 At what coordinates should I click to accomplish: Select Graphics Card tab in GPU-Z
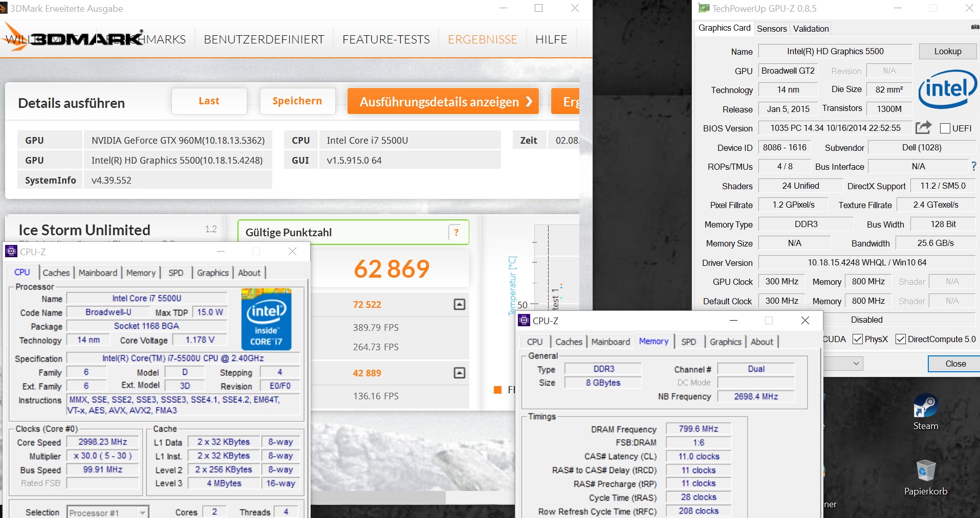pos(724,28)
